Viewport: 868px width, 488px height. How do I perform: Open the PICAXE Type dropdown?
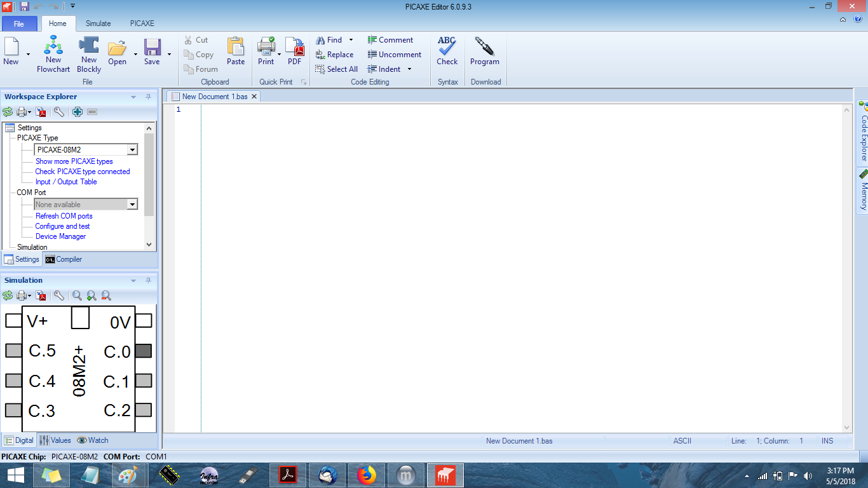tap(132, 150)
